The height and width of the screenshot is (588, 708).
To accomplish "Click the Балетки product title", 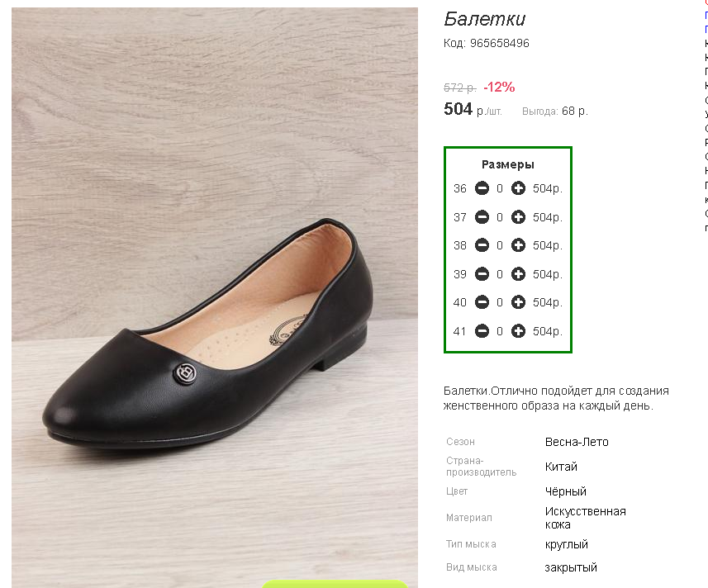I will coord(484,19).
